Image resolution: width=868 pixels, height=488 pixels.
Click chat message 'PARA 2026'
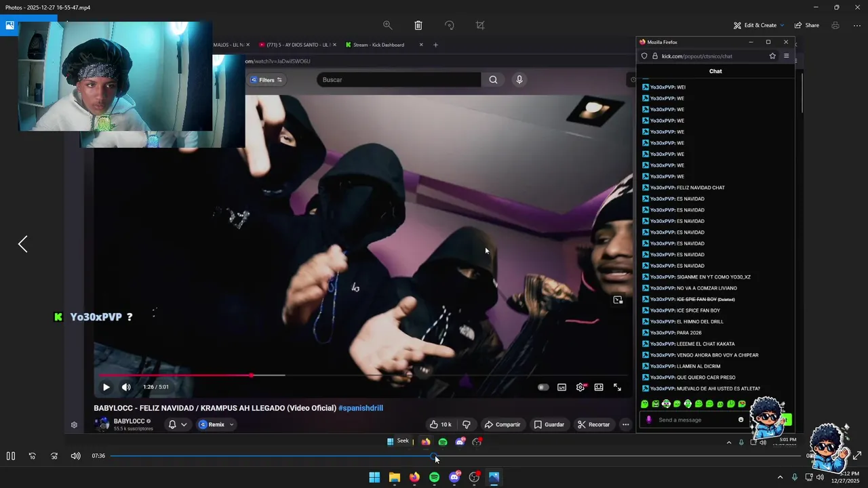[689, 333]
